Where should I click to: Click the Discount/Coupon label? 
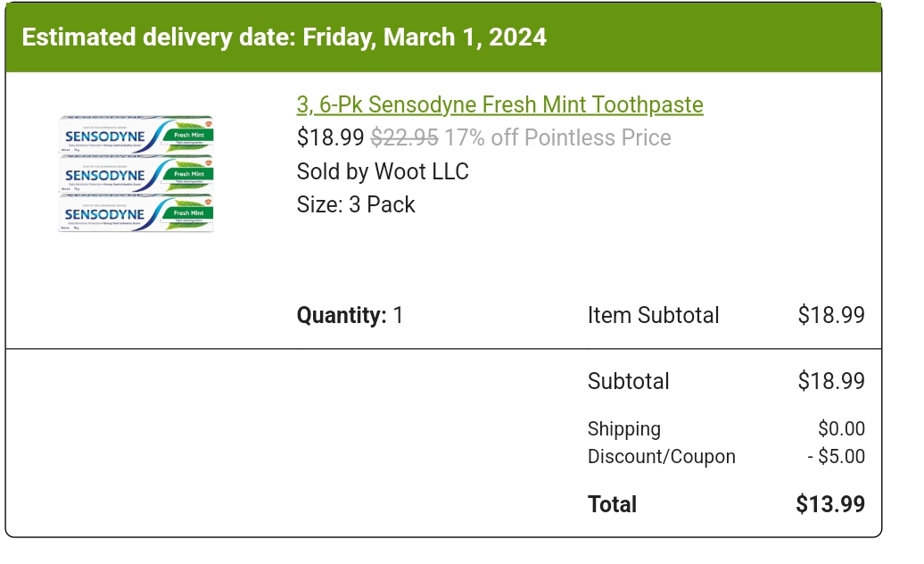click(661, 457)
